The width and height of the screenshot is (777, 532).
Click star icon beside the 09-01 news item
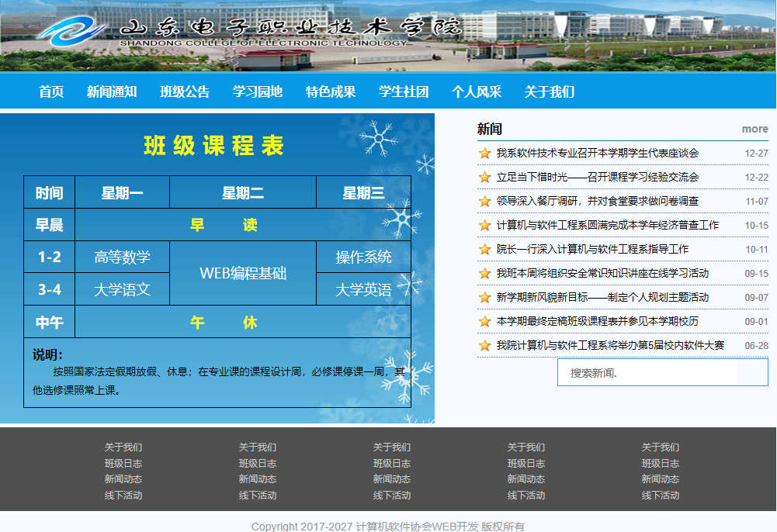[485, 322]
